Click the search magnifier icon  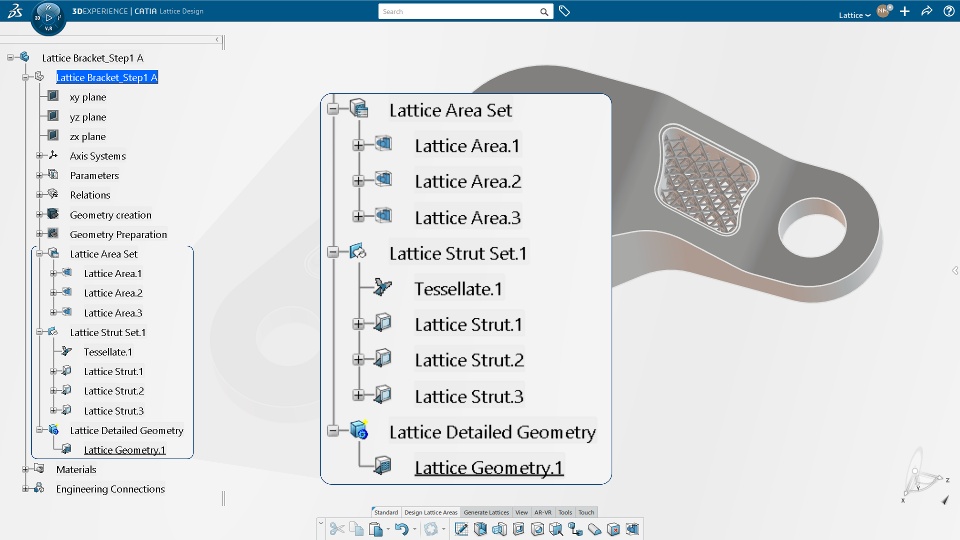[x=544, y=12]
